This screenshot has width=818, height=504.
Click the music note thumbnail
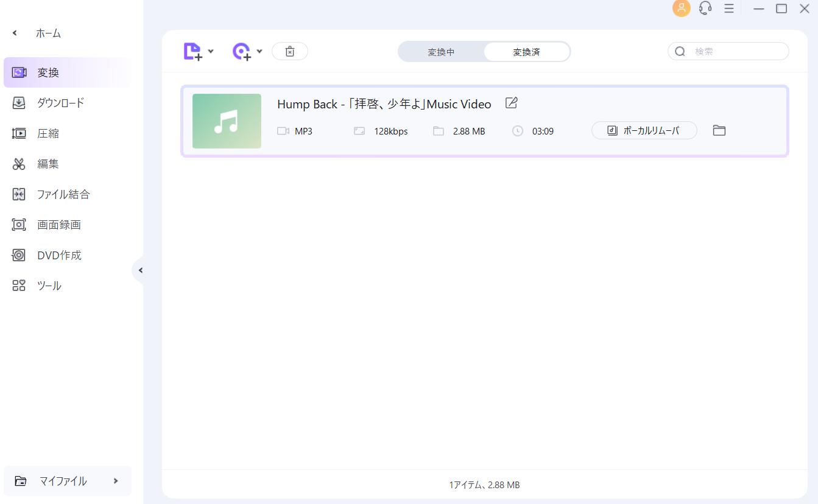(x=227, y=121)
